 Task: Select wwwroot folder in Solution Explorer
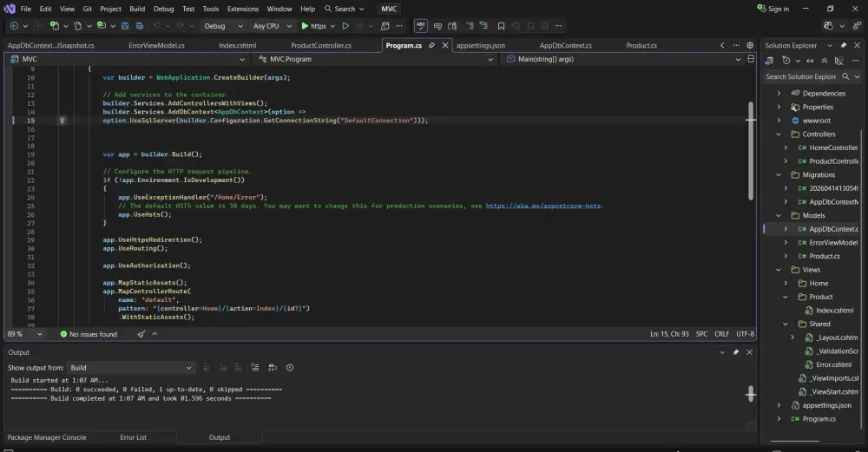(817, 121)
